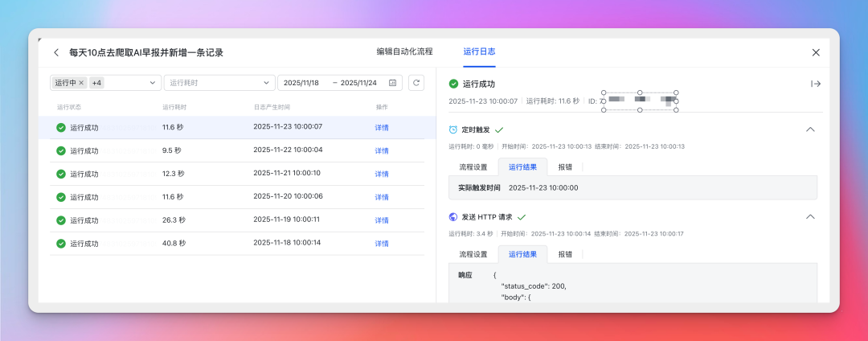Click timestamp 2025-11-20 10:00:06

pos(288,196)
